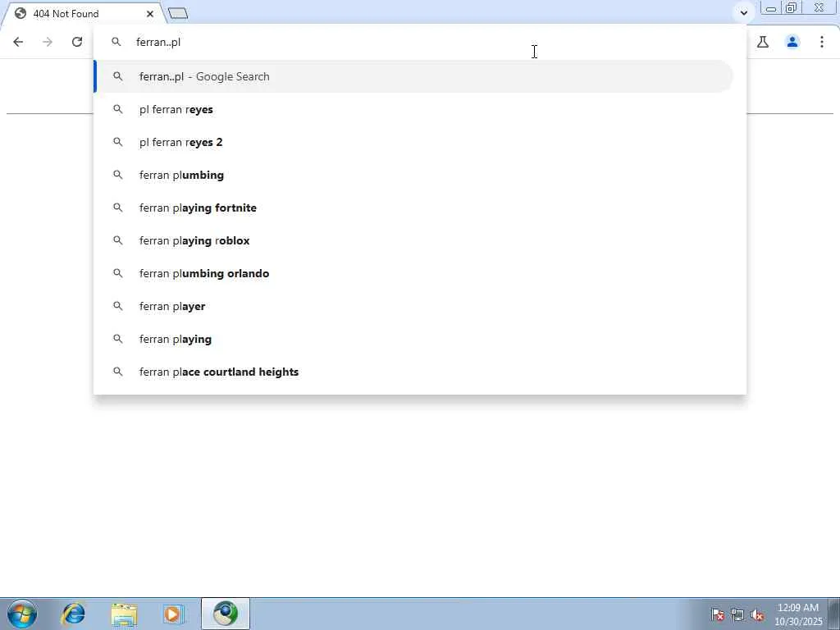Viewport: 840px width, 630px height.
Task: Close the 404 Not Found tab
Action: pos(150,14)
